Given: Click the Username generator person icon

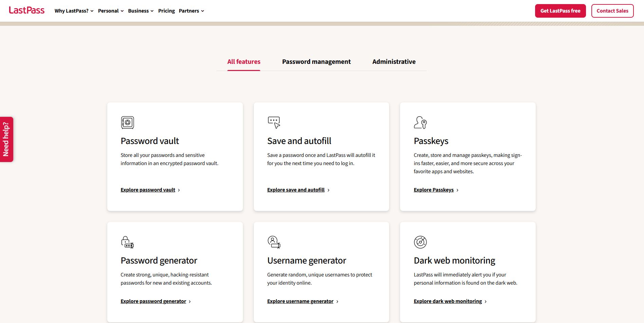Looking at the screenshot, I should coord(274,242).
